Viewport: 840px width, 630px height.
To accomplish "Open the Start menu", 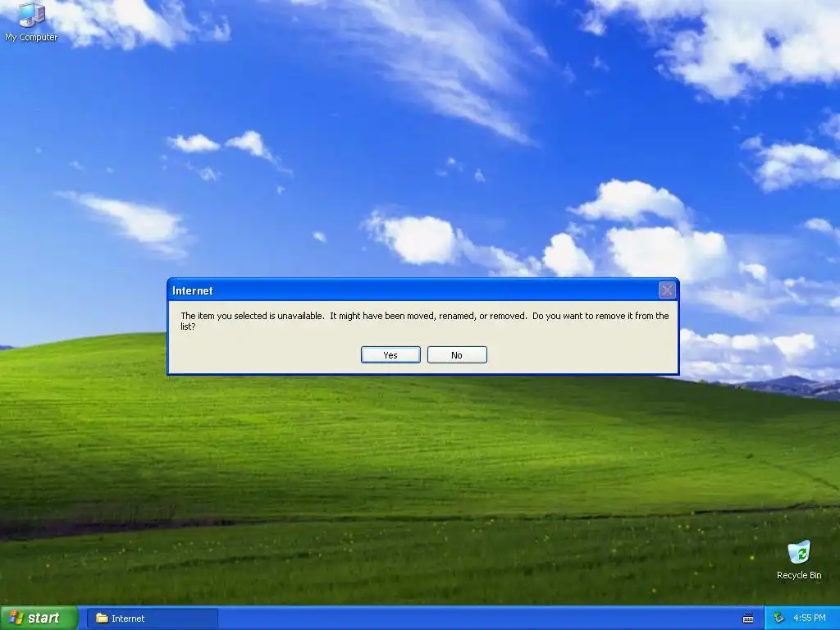I will 39,618.
